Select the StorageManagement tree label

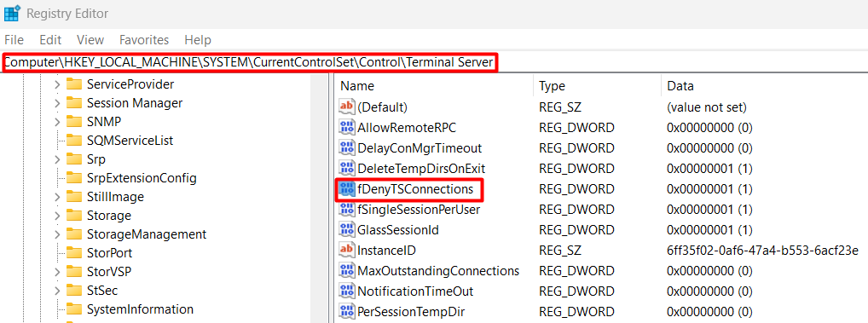147,234
